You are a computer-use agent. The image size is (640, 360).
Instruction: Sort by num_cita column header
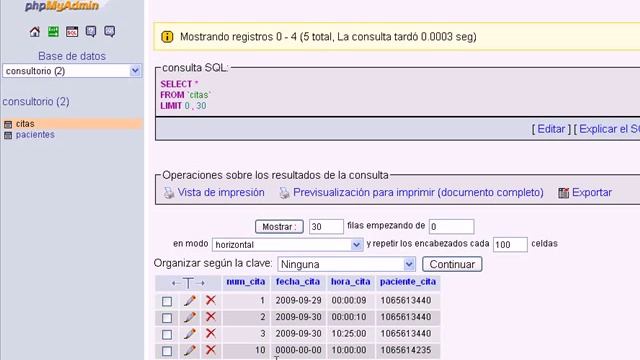click(x=245, y=282)
